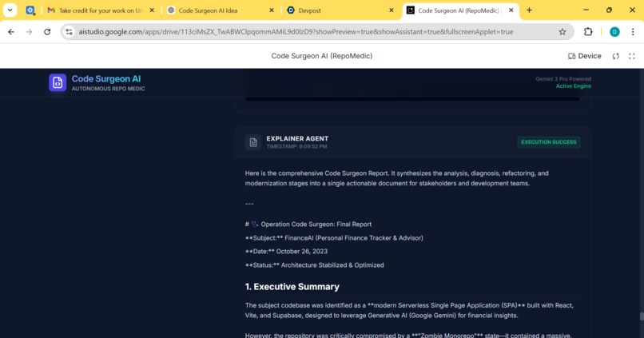Click the 'Gemini 3 Pro Powered' label

(563, 79)
